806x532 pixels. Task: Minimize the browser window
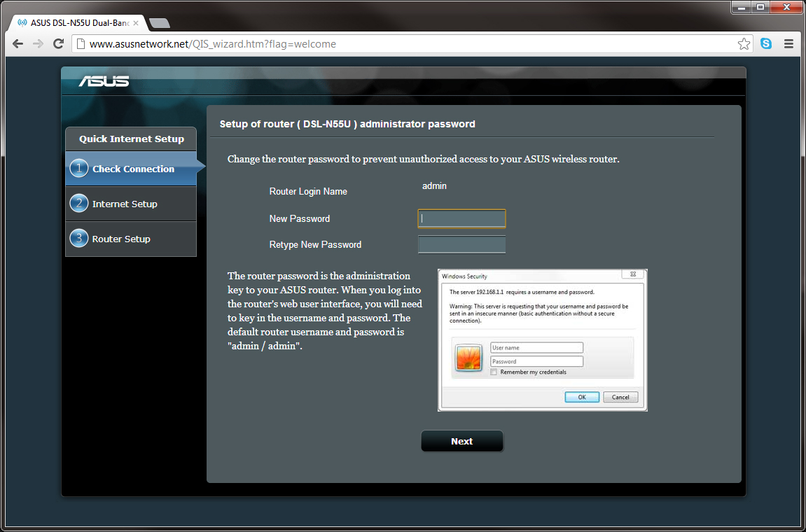coord(741,7)
